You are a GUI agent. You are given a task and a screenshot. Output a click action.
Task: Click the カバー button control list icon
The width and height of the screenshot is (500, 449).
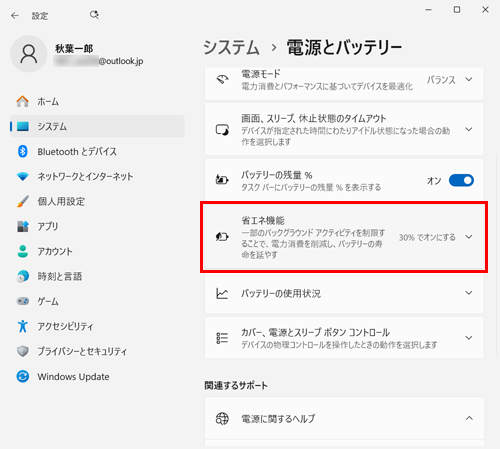222,338
